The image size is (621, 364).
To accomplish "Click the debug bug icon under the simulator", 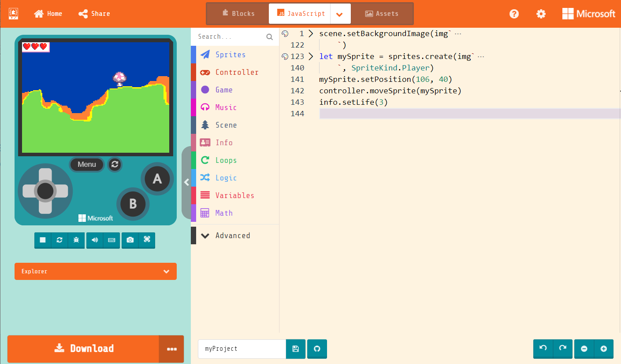I will (76, 240).
